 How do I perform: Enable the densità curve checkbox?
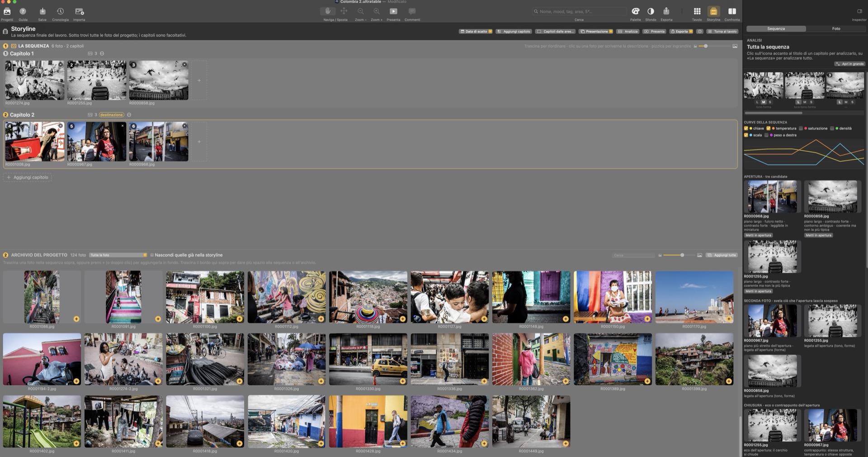[x=832, y=129]
